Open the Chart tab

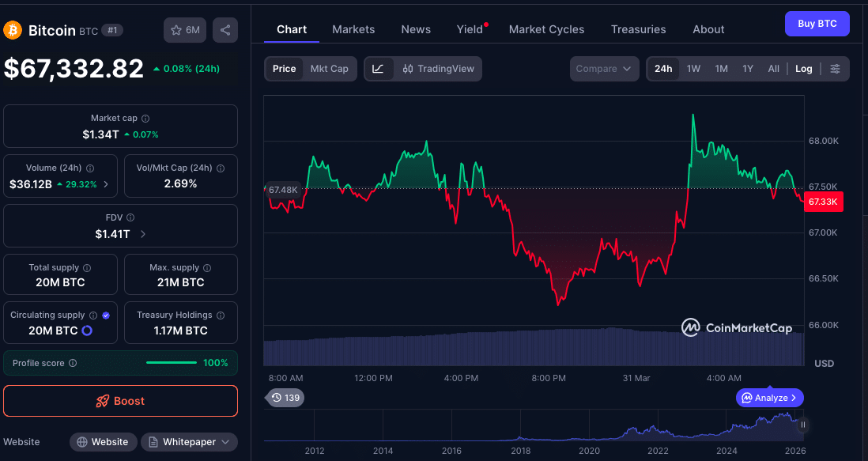pos(292,29)
